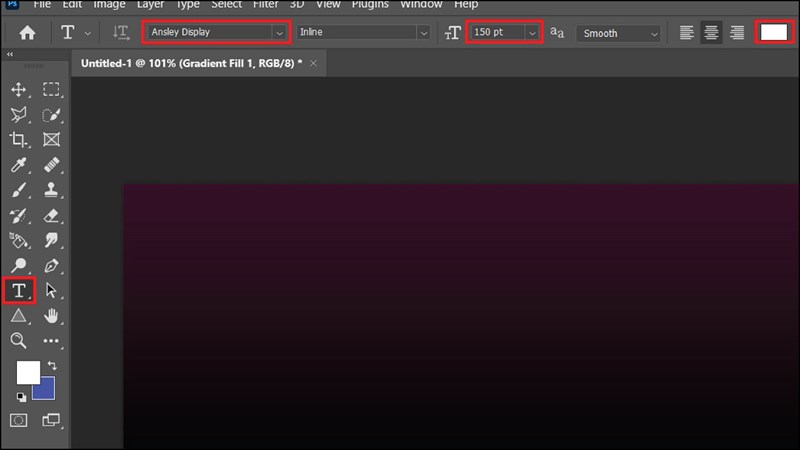Open the Layer menu
Screen dimensions: 800x450
(x=150, y=5)
